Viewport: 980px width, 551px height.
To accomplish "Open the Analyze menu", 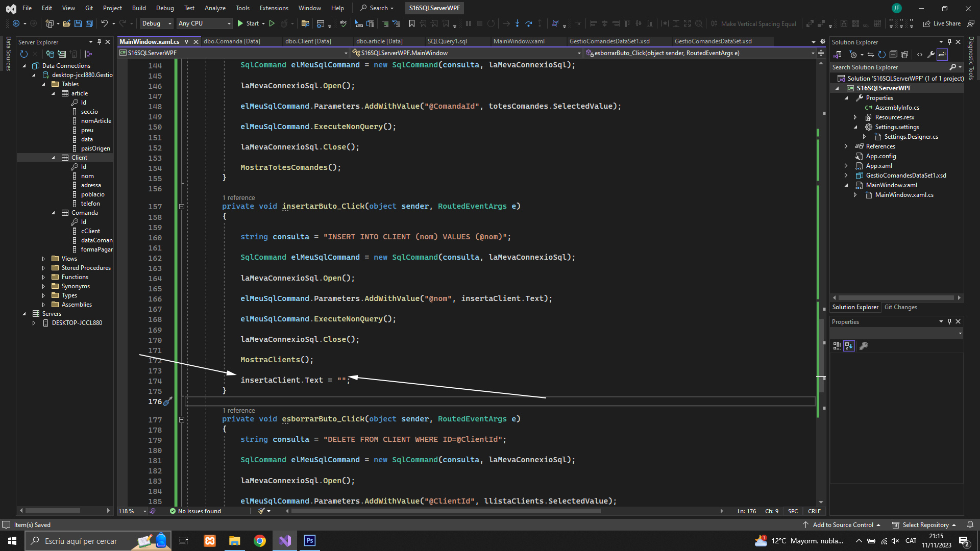I will pos(215,8).
